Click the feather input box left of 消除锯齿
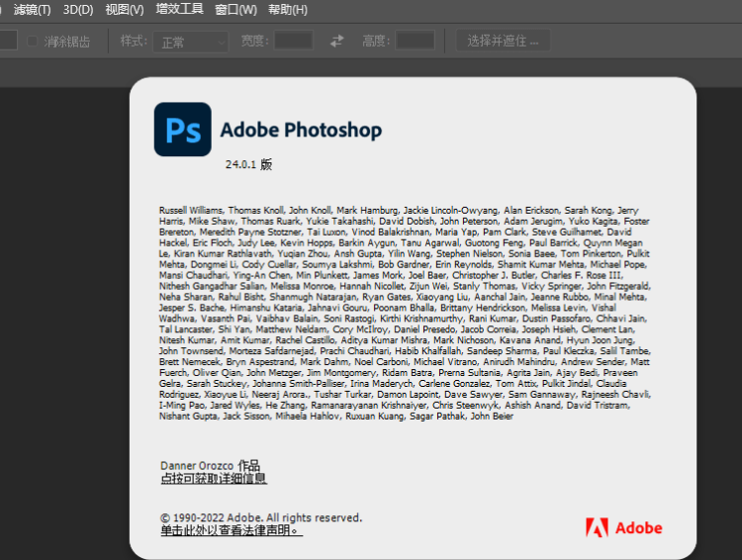 (x=8, y=41)
